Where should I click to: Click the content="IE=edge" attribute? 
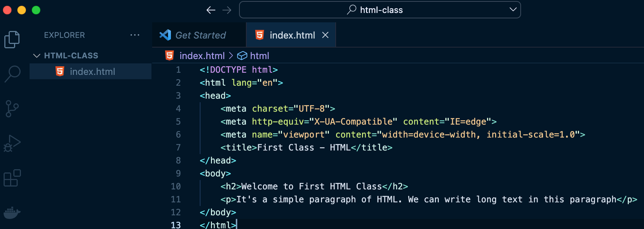click(447, 121)
